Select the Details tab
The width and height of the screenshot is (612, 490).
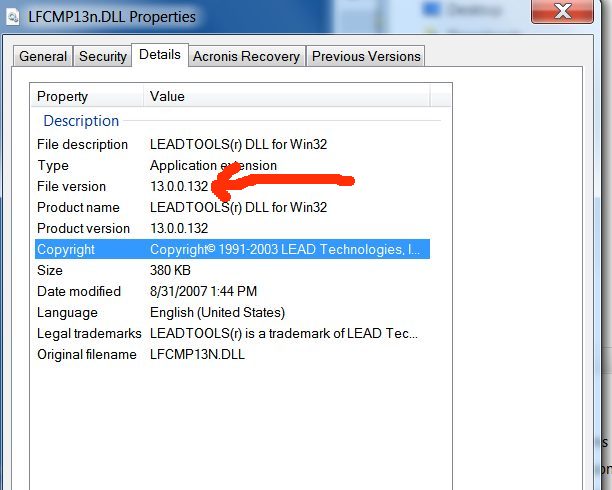(160, 55)
